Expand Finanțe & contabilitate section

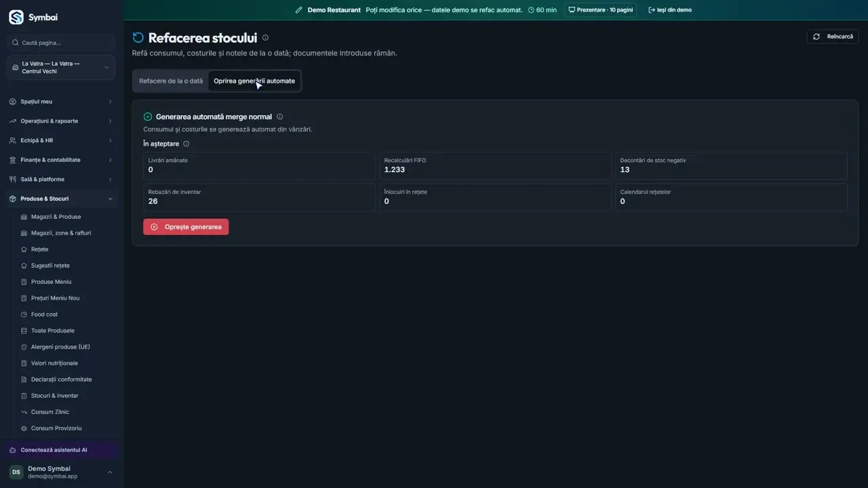(x=61, y=160)
